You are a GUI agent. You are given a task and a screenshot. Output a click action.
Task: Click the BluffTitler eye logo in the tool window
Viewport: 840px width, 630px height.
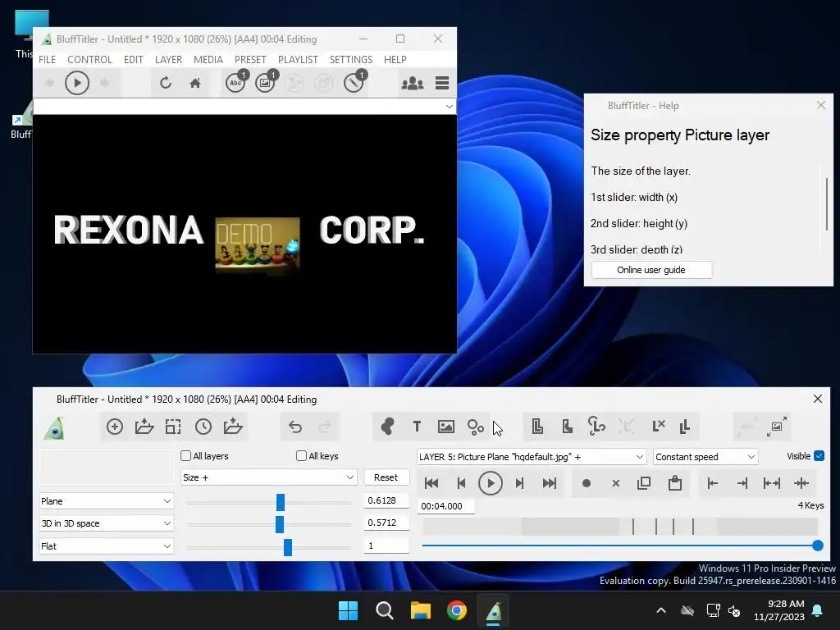click(x=55, y=427)
